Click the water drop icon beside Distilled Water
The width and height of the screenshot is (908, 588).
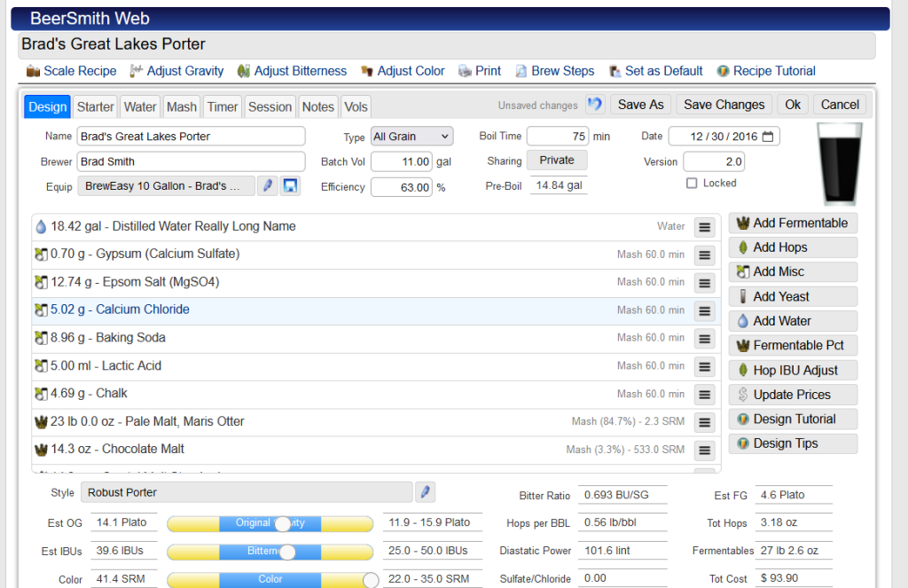pyautogui.click(x=41, y=226)
